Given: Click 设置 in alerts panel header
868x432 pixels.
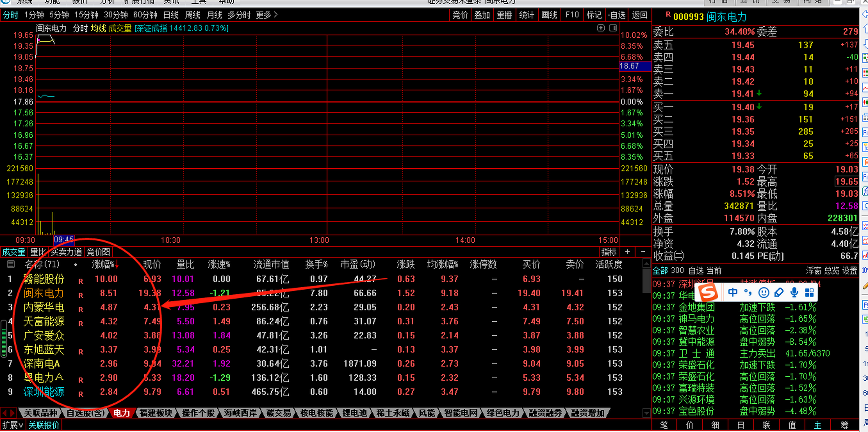Looking at the screenshot, I should coord(850,271).
